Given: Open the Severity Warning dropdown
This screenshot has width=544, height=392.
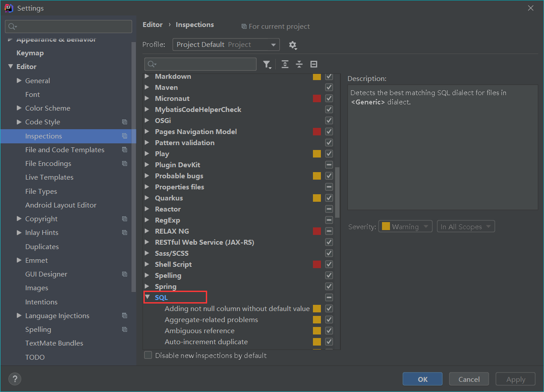Looking at the screenshot, I should (405, 227).
